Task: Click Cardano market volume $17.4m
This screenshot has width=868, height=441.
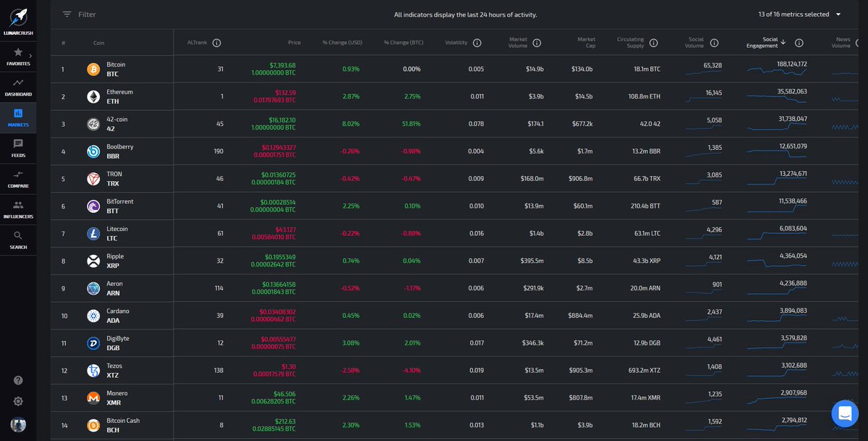Action: (x=533, y=316)
